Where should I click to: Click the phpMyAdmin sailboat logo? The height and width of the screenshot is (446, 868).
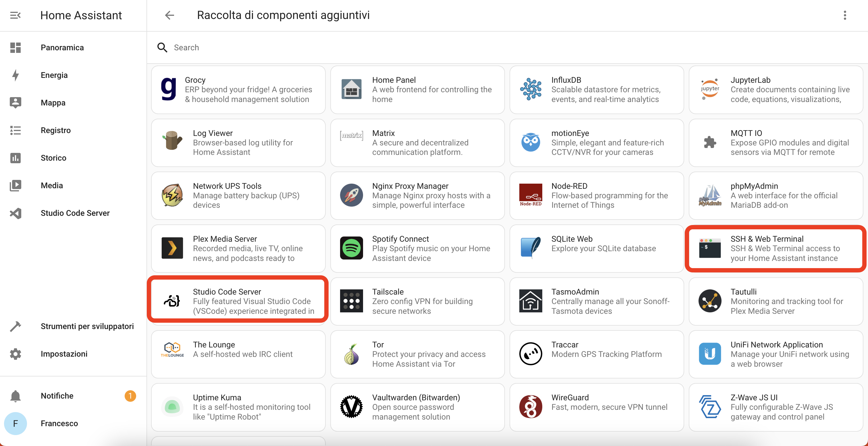click(x=710, y=195)
